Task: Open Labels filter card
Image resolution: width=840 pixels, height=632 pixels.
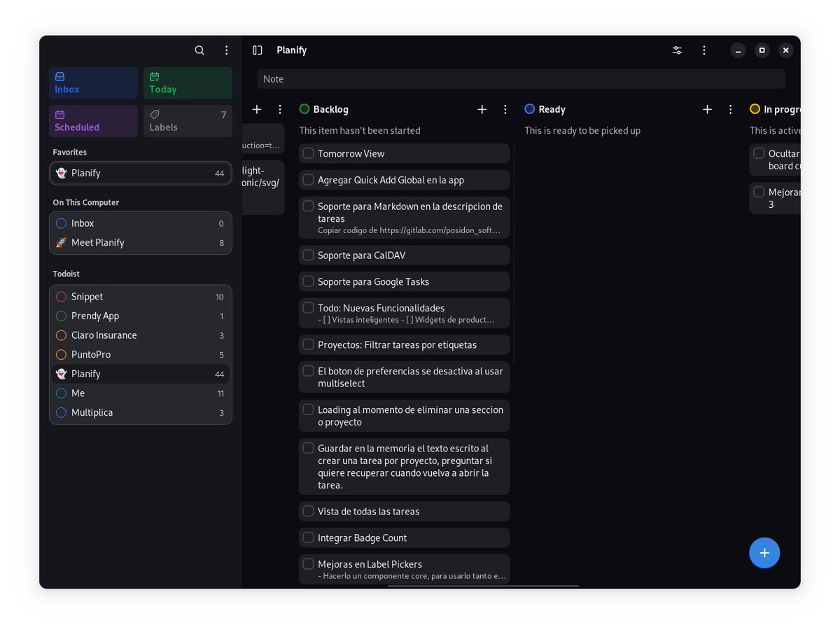Action: click(x=188, y=121)
